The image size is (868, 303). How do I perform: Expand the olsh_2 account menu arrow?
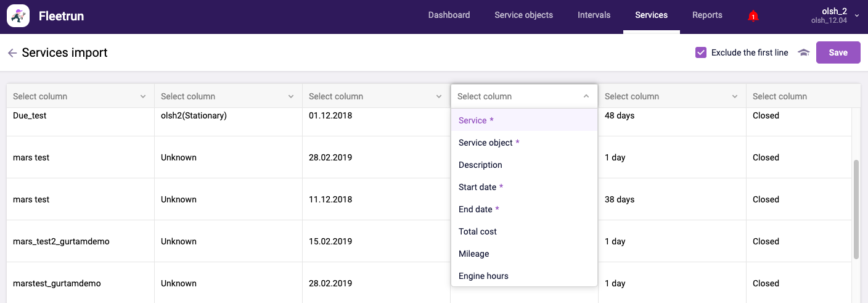coord(857,15)
